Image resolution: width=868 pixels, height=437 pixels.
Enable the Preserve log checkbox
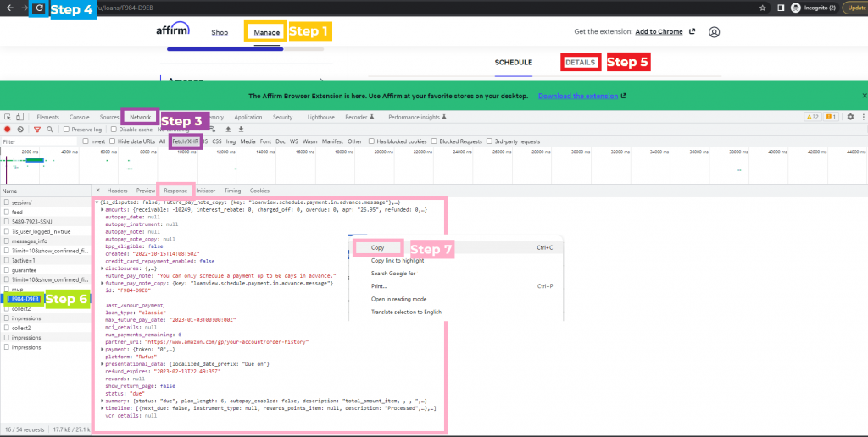64,130
